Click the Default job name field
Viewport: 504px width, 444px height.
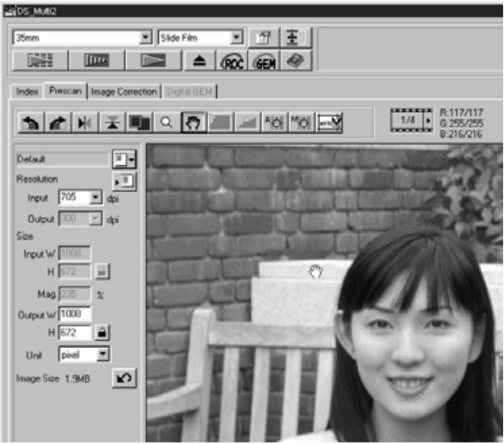click(62, 160)
